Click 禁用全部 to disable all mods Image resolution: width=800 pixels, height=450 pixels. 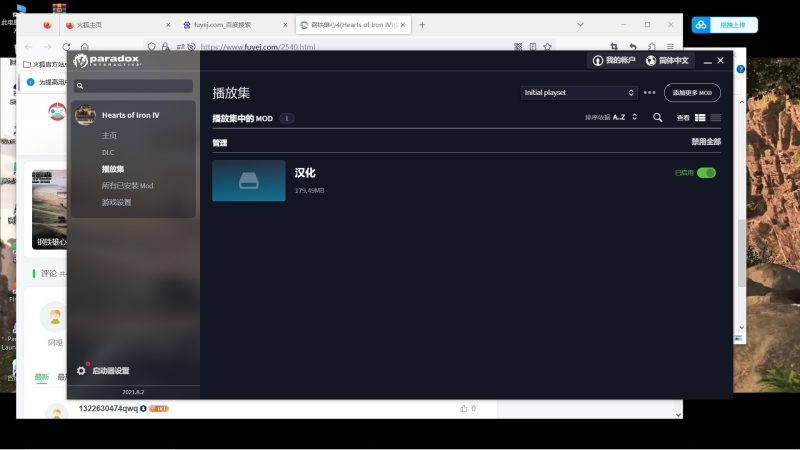[706, 142]
